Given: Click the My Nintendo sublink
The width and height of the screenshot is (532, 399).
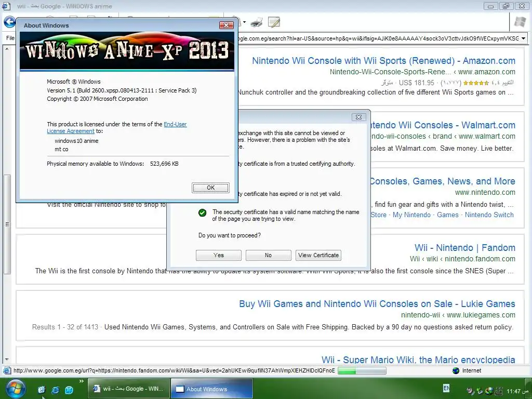Looking at the screenshot, I should click(411, 215).
